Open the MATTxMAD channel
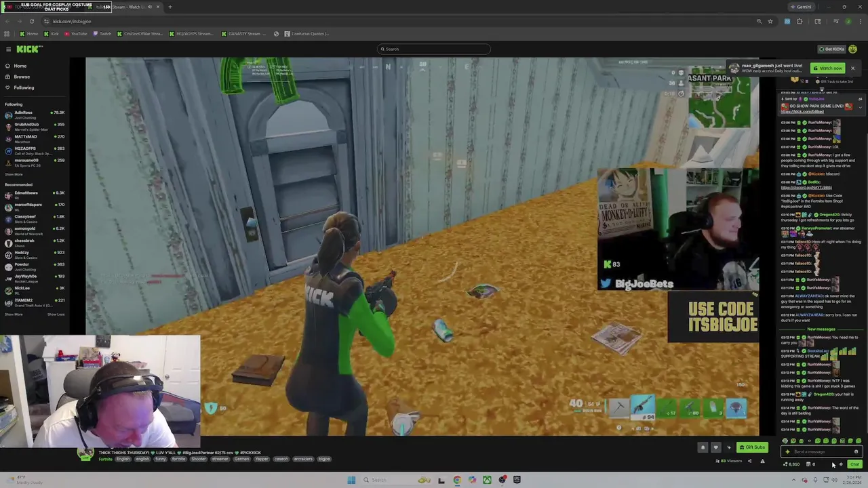The width and height of the screenshot is (868, 488). point(35,139)
